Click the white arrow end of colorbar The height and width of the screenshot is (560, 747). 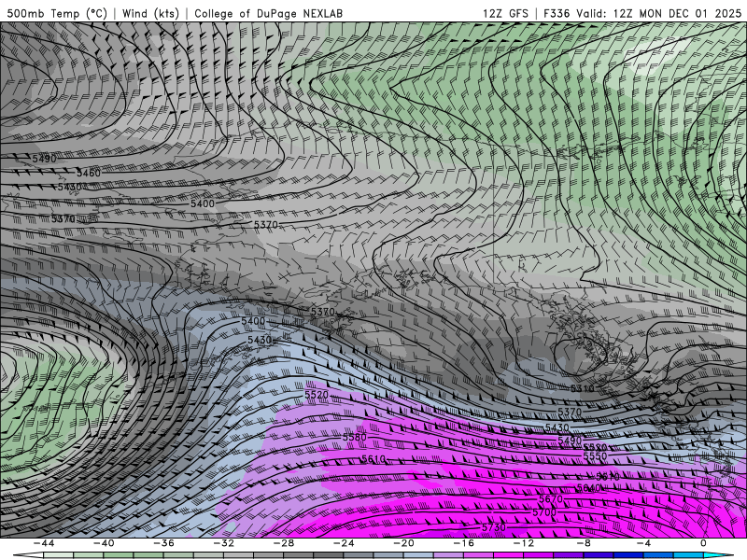point(28,555)
